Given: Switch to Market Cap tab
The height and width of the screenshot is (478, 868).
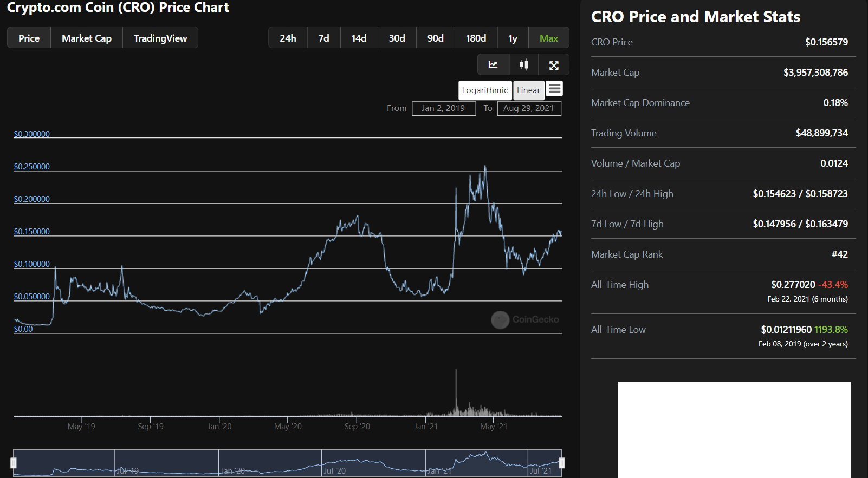Looking at the screenshot, I should pyautogui.click(x=87, y=38).
